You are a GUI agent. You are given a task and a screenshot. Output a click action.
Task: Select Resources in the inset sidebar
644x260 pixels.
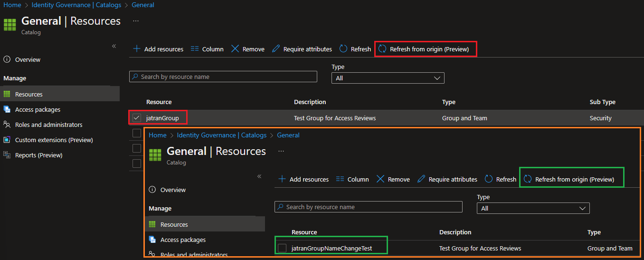tap(205, 224)
